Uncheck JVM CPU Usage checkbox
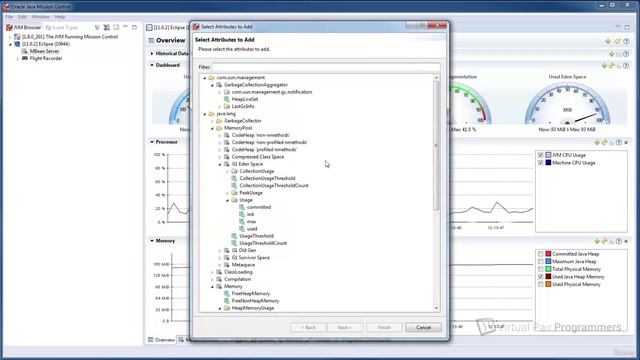Screen dimensions: 640x360 (540, 155)
